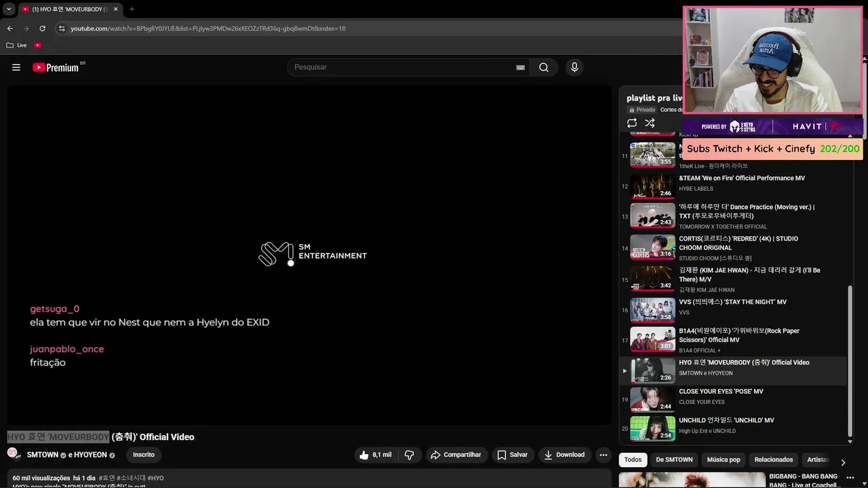The height and width of the screenshot is (488, 868).
Task: Open browser tab search dropdown
Action: point(9,9)
